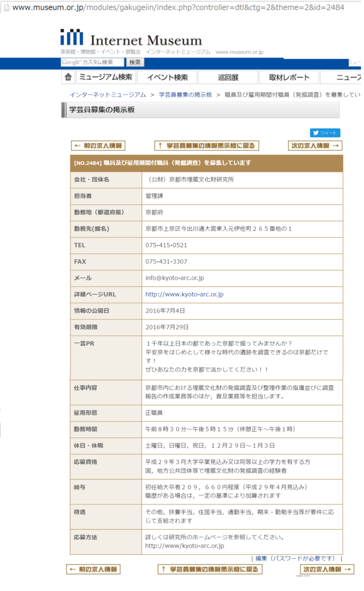Click the page icon beside the URL
The height and width of the screenshot is (591, 364).
click(6, 7)
